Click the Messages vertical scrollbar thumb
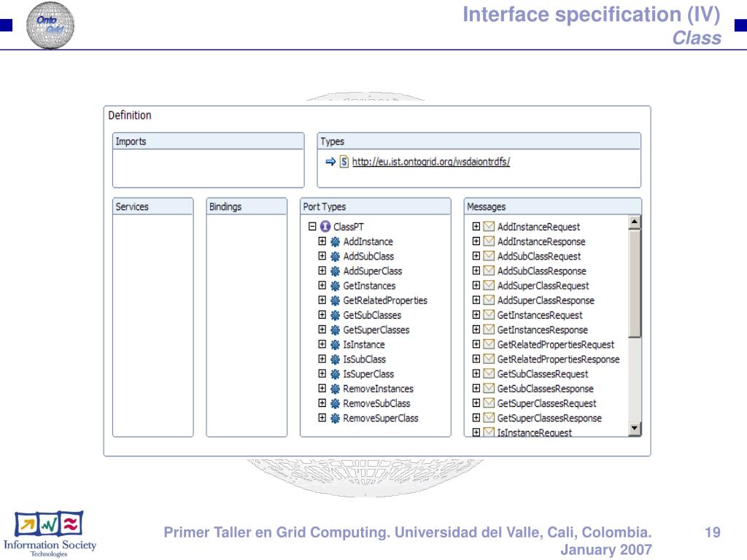 [635, 284]
